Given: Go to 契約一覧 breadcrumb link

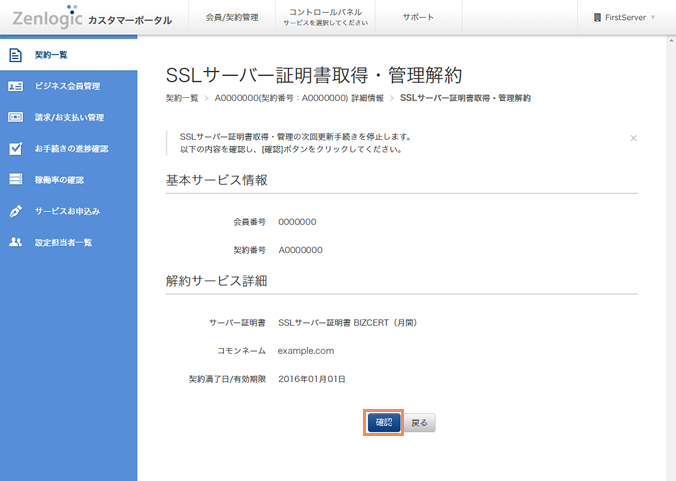Looking at the screenshot, I should 182,98.
